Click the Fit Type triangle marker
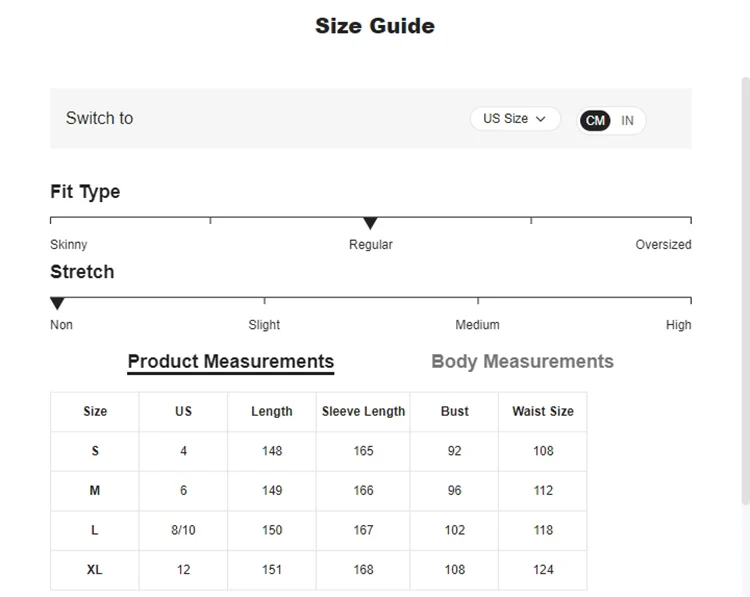The image size is (750, 597). click(x=370, y=223)
